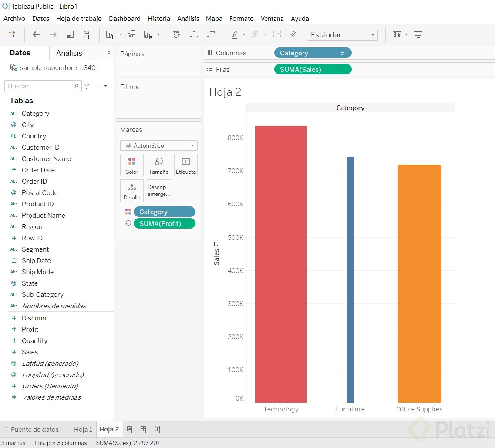Image resolution: width=495 pixels, height=448 pixels.
Task: Click the view as list icon in Data pane
Action: pyautogui.click(x=98, y=86)
